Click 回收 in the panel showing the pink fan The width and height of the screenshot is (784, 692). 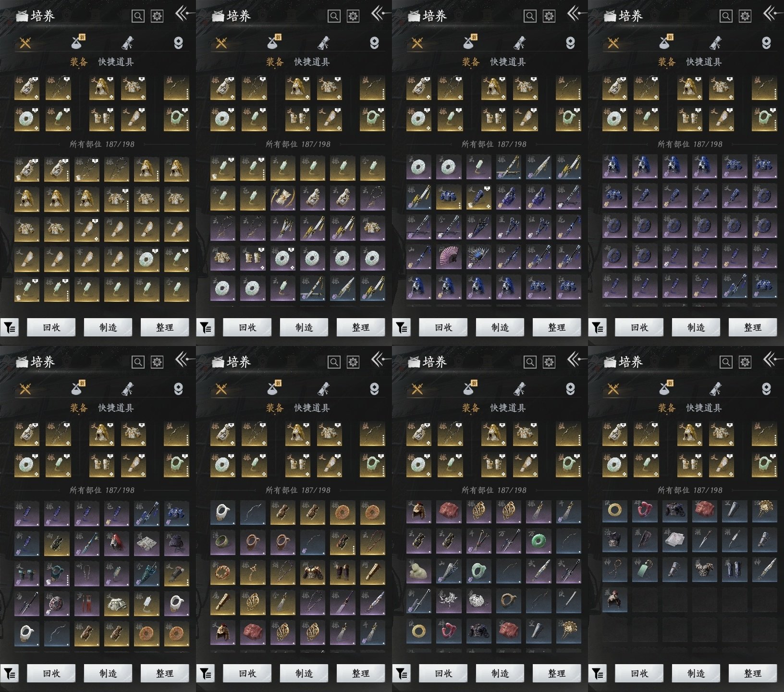443,327
